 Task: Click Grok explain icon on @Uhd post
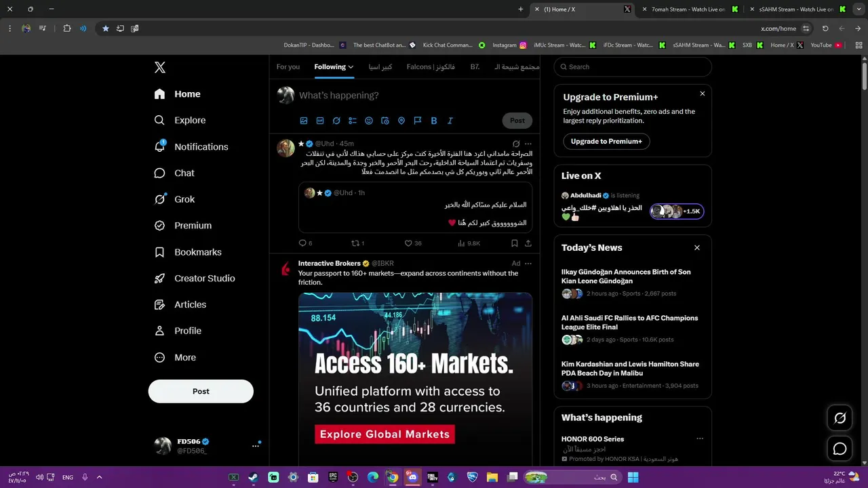click(x=516, y=144)
